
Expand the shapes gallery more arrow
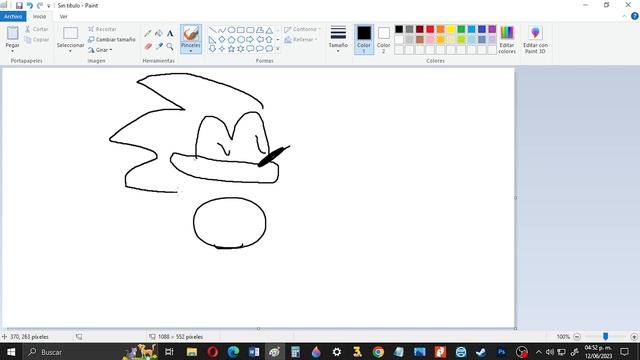278,49
